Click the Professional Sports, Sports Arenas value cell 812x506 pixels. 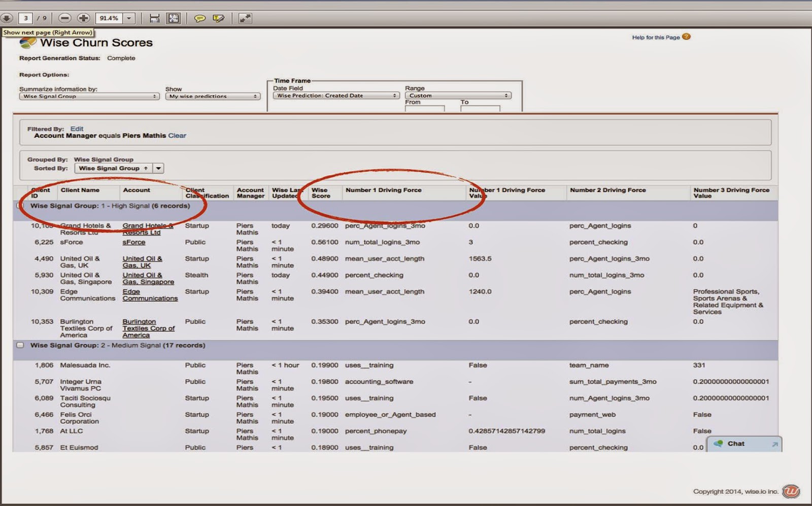coord(728,301)
